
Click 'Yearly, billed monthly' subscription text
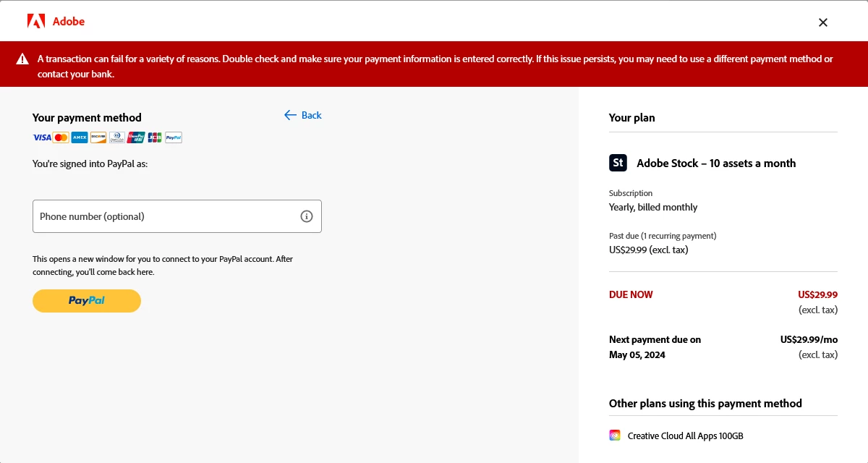tap(653, 207)
